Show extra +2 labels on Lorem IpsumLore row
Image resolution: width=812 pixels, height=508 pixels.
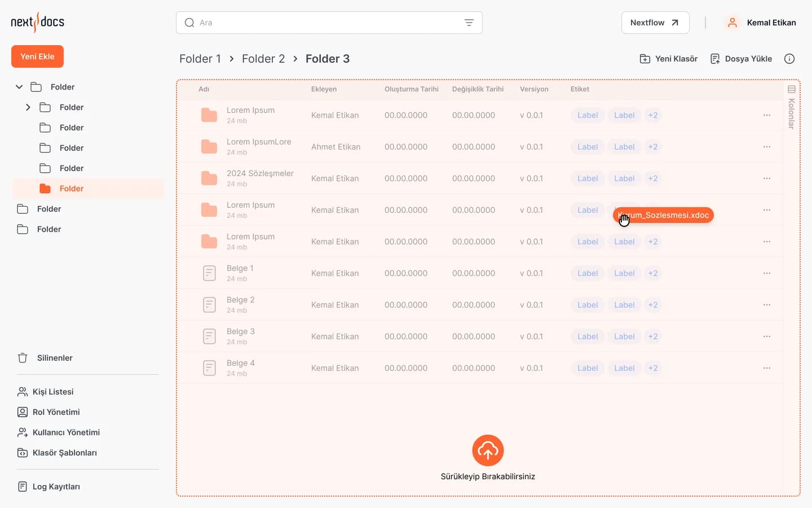click(653, 147)
